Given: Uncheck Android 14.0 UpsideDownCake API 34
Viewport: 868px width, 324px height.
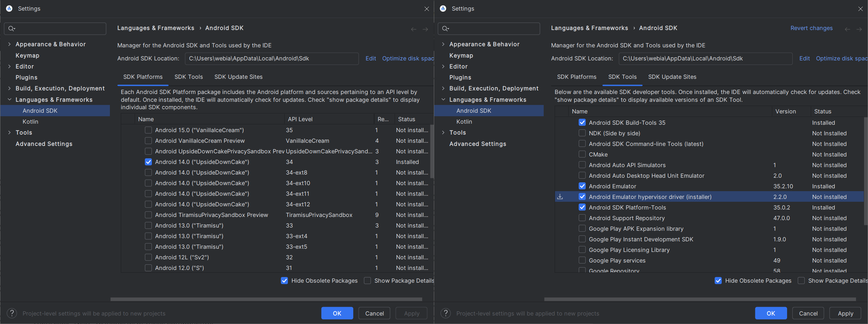Looking at the screenshot, I should pyautogui.click(x=148, y=162).
